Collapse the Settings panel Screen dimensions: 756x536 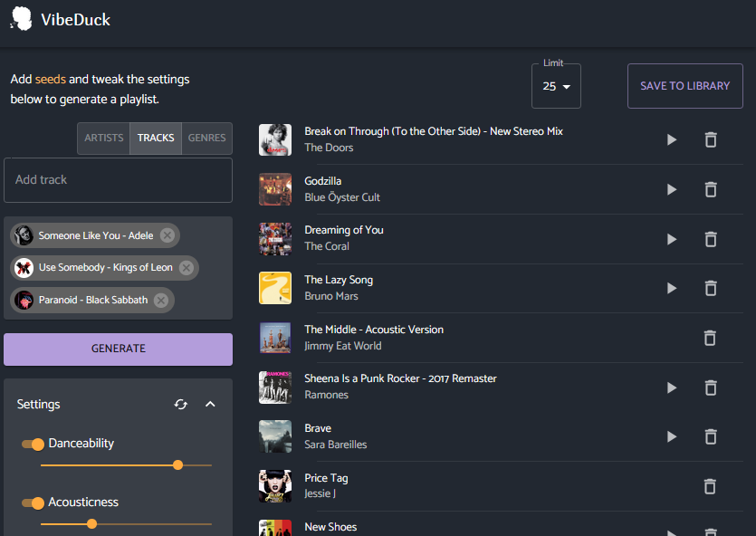click(210, 405)
